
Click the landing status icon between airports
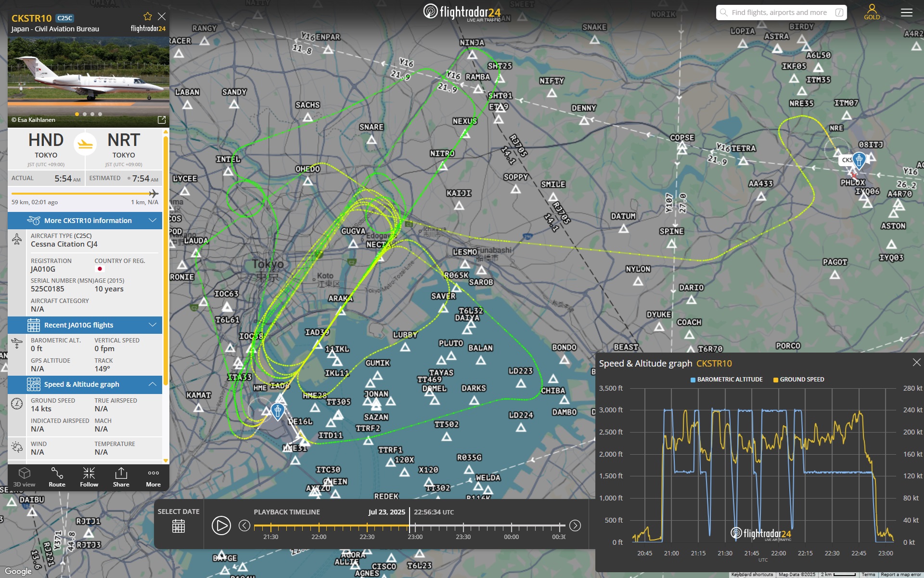pos(85,144)
